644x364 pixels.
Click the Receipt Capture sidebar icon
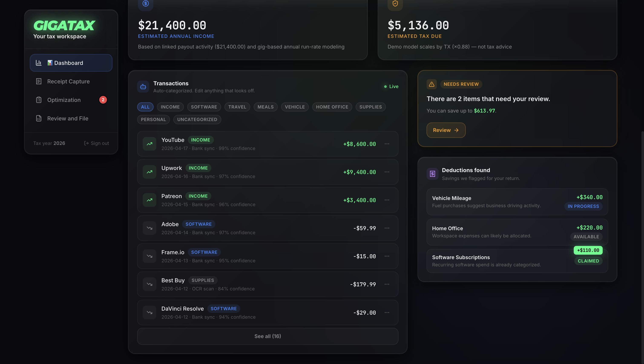click(x=39, y=81)
